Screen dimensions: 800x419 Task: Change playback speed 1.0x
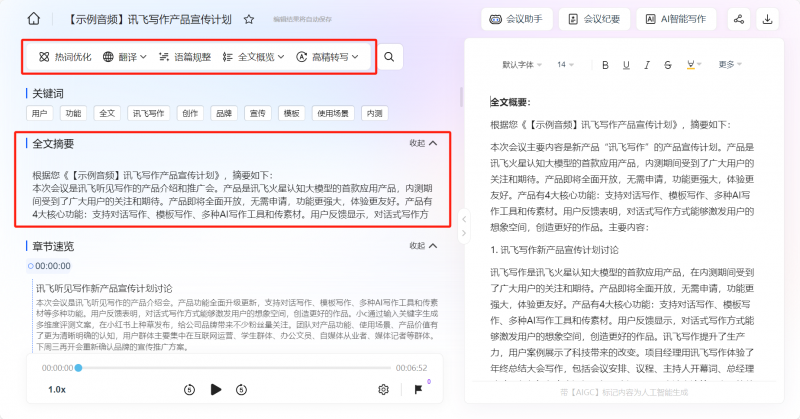[x=57, y=389]
